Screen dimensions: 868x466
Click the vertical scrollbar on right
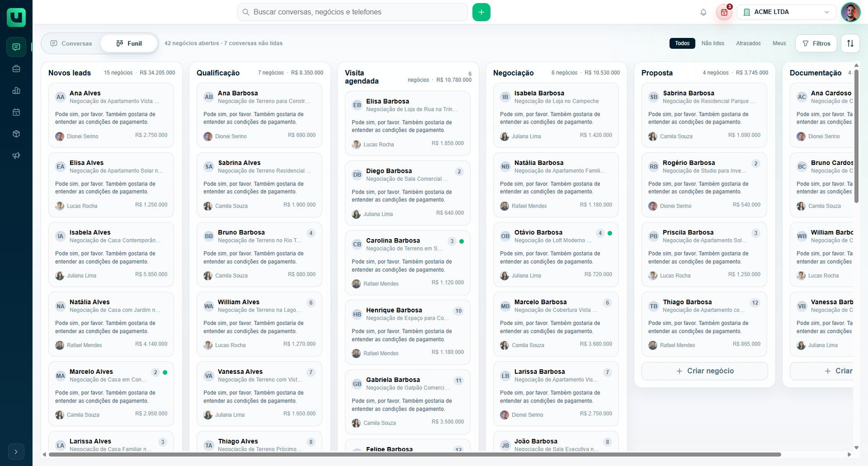pos(856,137)
